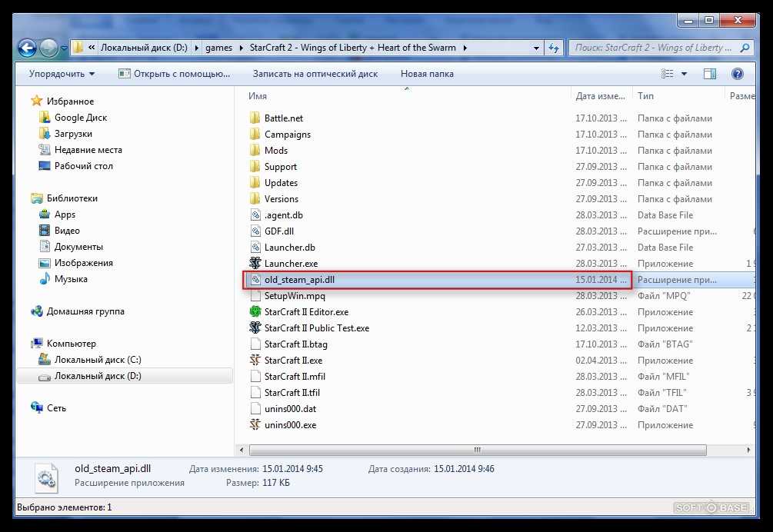Sort by the Тип column header
Image resolution: width=773 pixels, height=532 pixels.
pos(645,96)
